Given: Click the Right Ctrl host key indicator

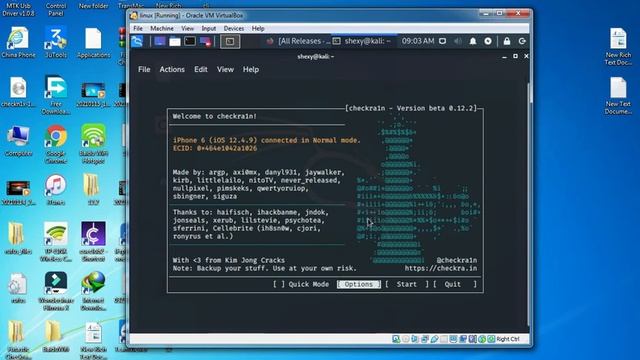Looking at the screenshot, I should [x=508, y=339].
